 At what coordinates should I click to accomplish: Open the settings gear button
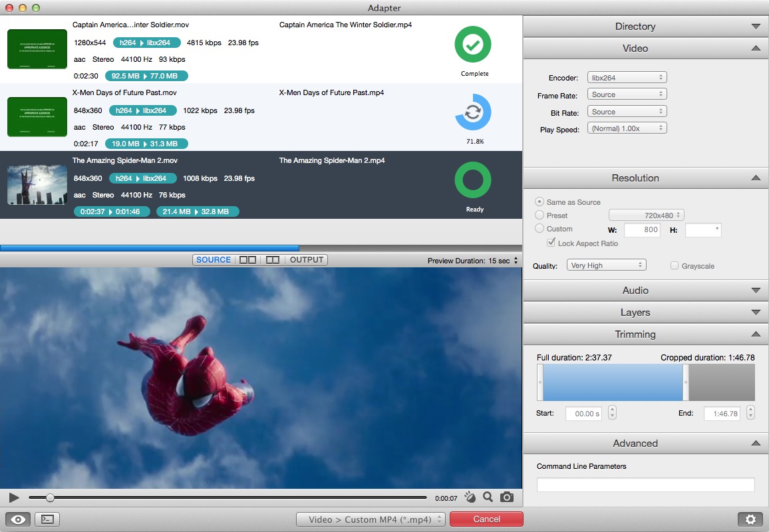(750, 519)
